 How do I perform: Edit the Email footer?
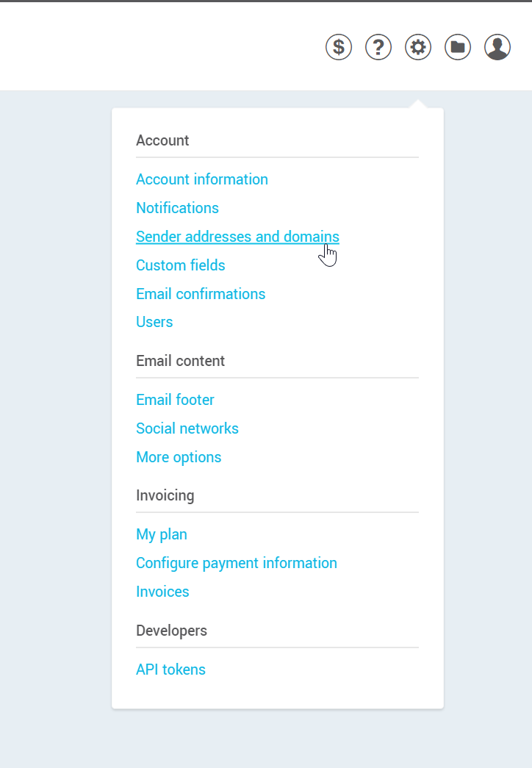click(x=175, y=400)
